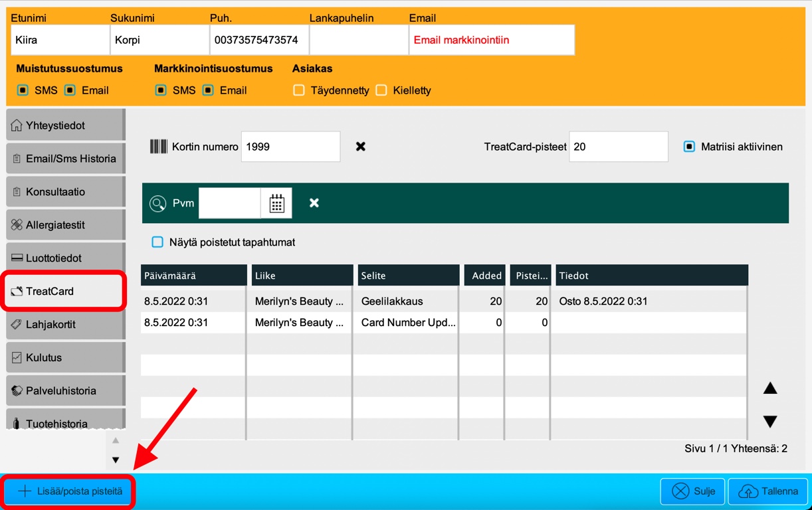The image size is (812, 510).
Task: Open the Lahjakortit section
Action: click(x=65, y=324)
